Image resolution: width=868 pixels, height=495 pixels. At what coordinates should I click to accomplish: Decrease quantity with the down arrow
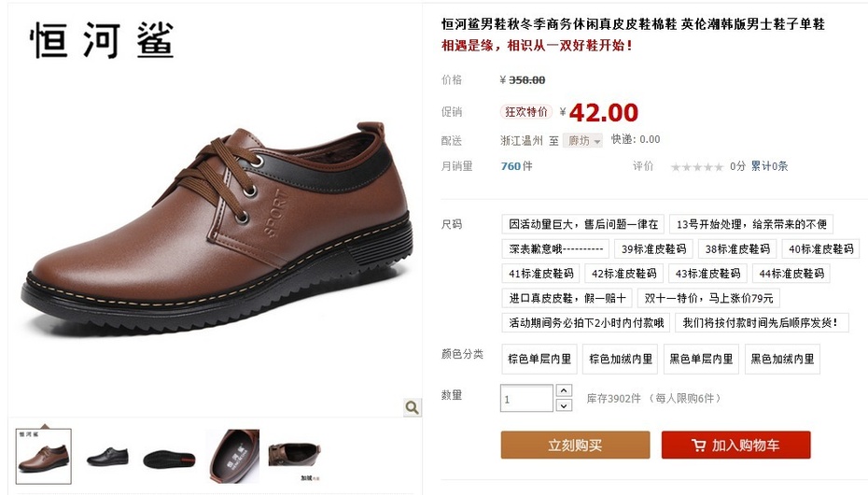(x=564, y=405)
